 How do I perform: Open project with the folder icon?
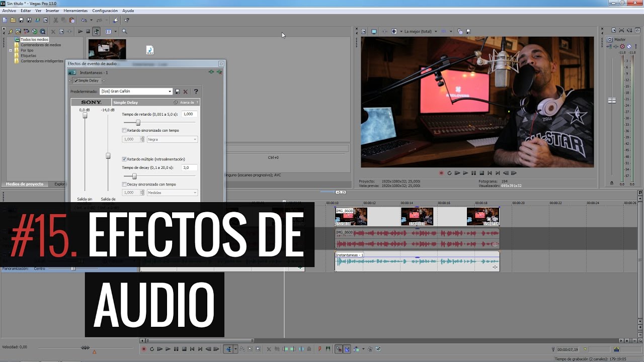(13, 20)
